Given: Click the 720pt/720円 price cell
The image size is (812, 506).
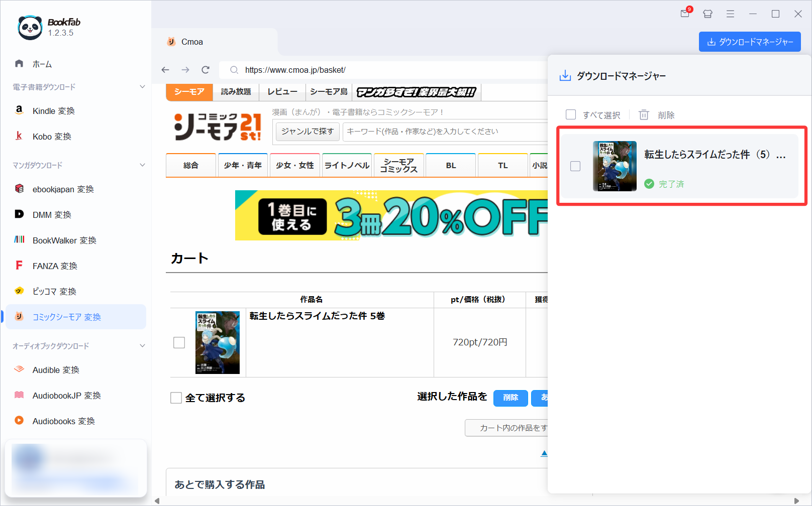Looking at the screenshot, I should (480, 342).
